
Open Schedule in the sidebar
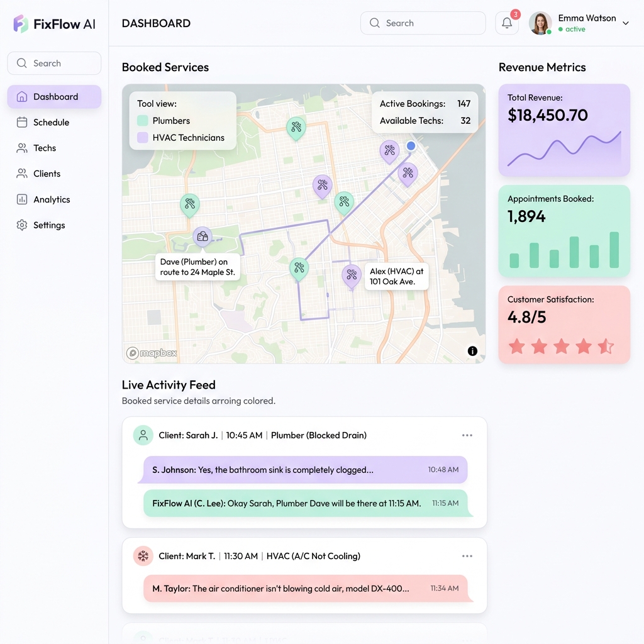[x=54, y=123]
